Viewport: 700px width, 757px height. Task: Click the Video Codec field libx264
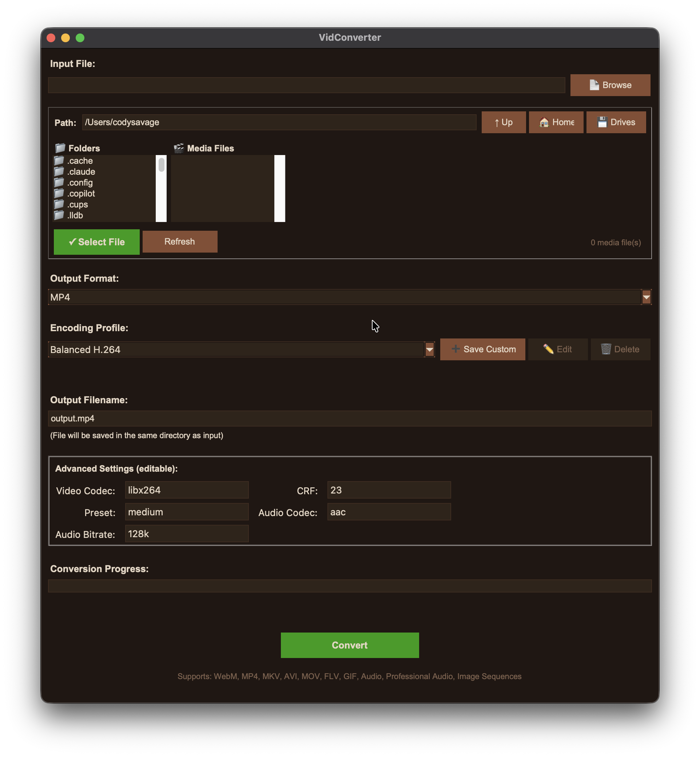pos(187,490)
